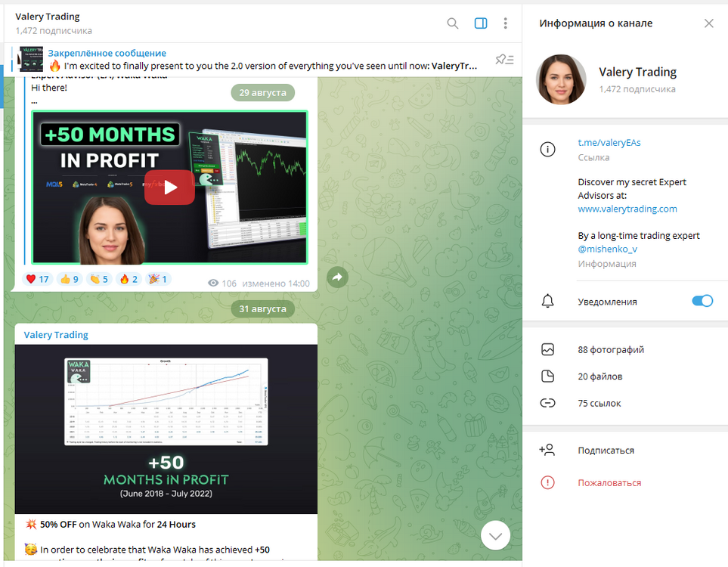Screen dimensions: 728x567
Task: Click the party popper reaction with count 1
Action: click(x=158, y=279)
